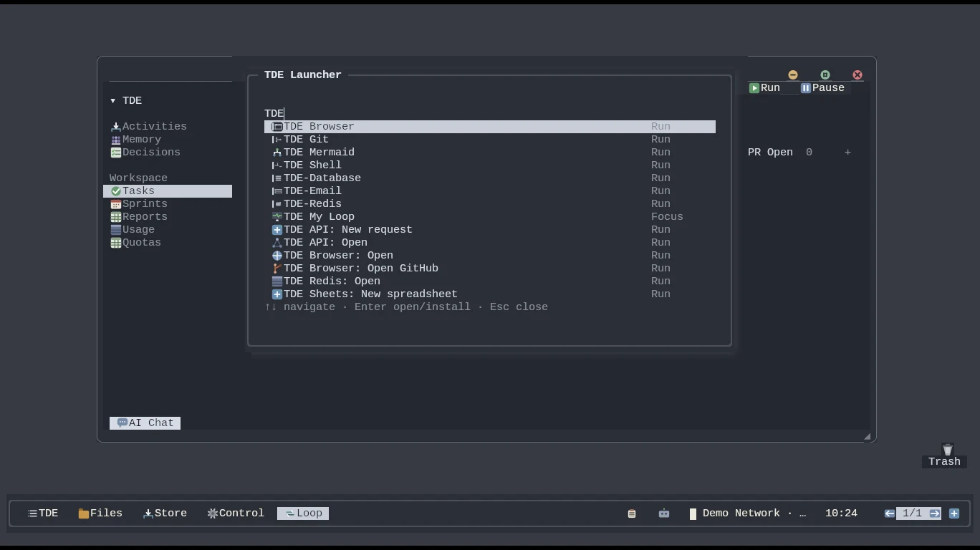Go to next workspace arrow
980x550 pixels.
(x=935, y=513)
